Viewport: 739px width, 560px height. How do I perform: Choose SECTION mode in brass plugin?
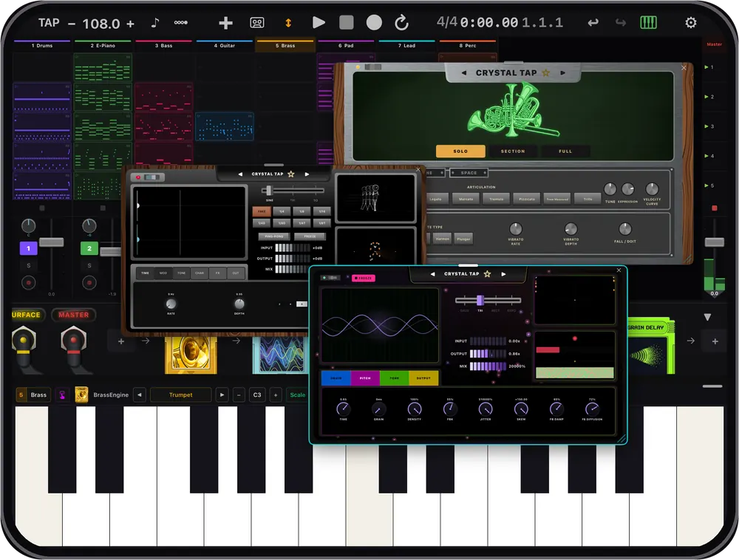513,151
